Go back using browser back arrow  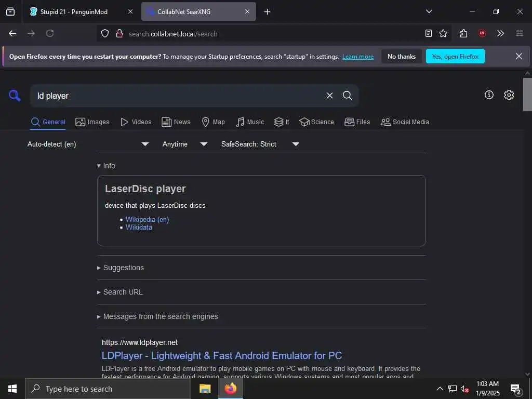pos(12,33)
